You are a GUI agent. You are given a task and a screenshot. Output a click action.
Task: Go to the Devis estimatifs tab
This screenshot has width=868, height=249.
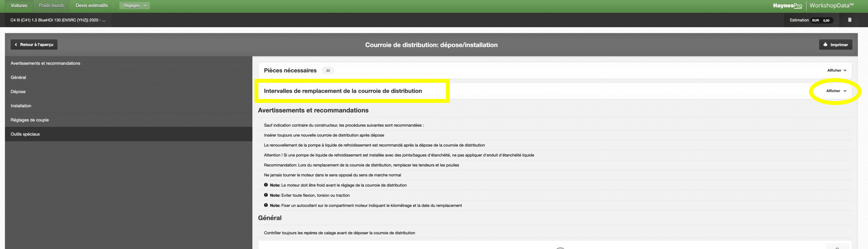pos(92,5)
